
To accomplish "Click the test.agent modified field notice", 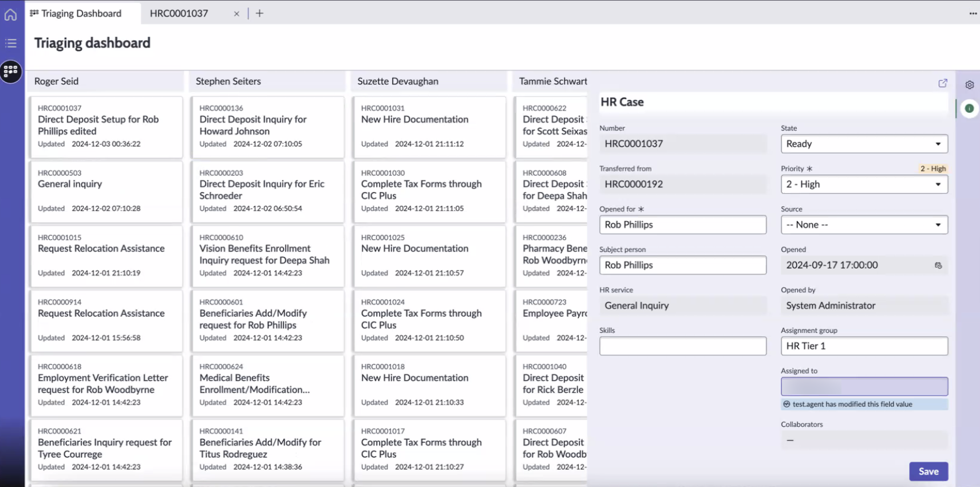I will (864, 404).
